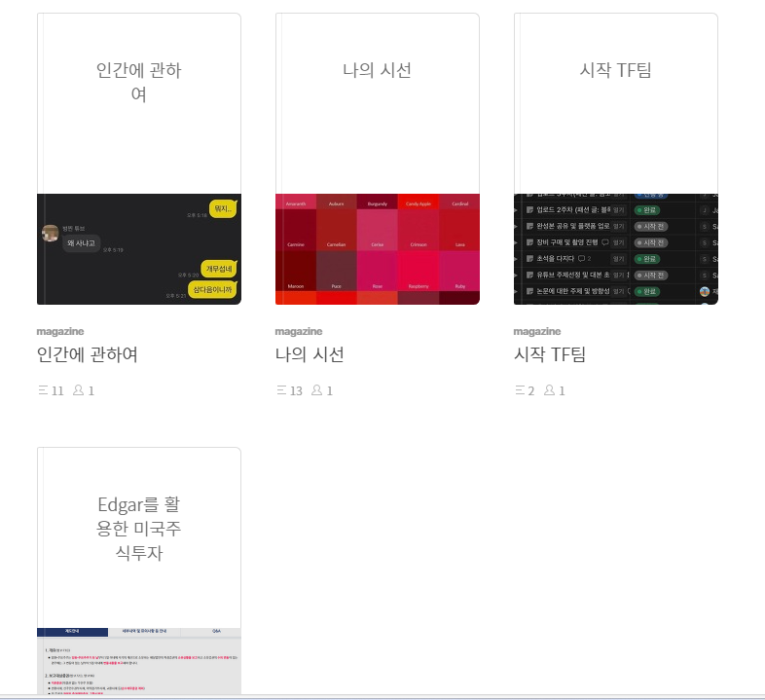
Task: Click article count 11 under 인간에 관하여
Action: click(x=57, y=391)
